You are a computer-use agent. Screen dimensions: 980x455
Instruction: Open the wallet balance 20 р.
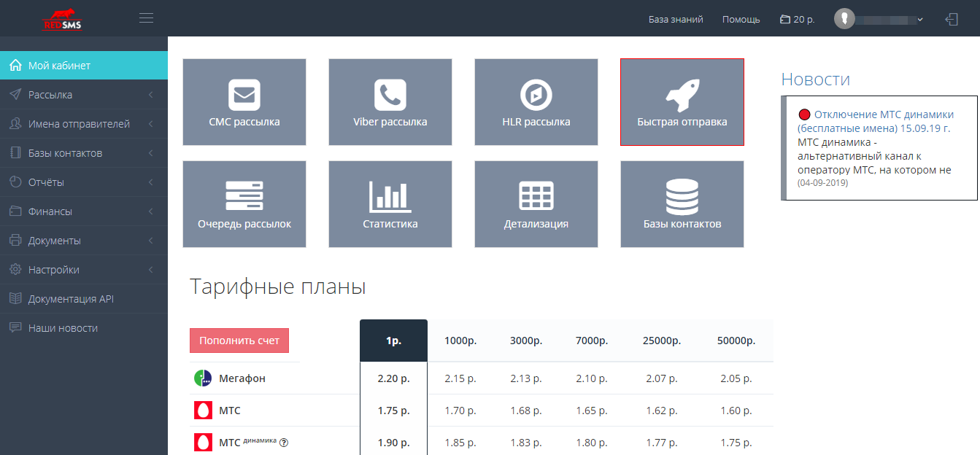point(797,20)
